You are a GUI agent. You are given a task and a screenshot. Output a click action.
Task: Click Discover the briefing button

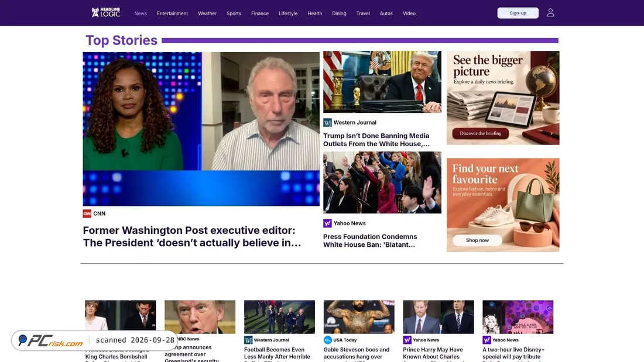click(x=481, y=133)
